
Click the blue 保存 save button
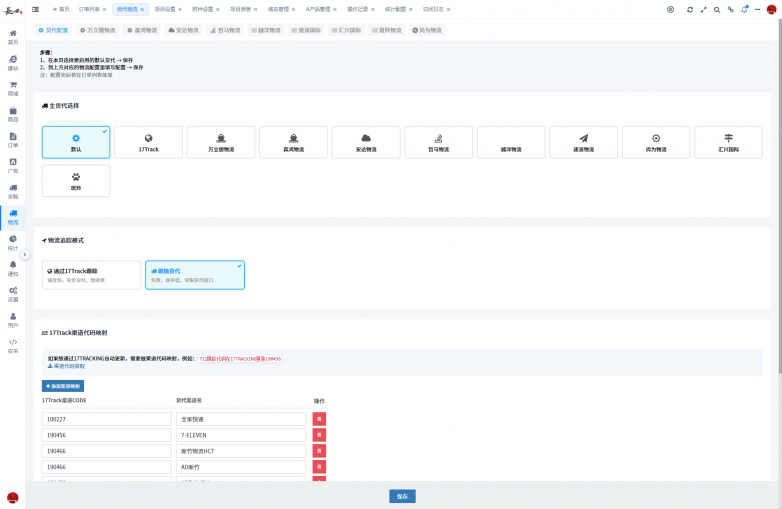tap(402, 496)
